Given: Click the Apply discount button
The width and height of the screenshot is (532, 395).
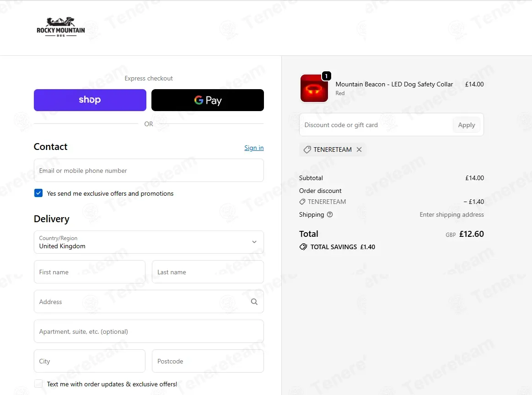Looking at the screenshot, I should tap(467, 125).
